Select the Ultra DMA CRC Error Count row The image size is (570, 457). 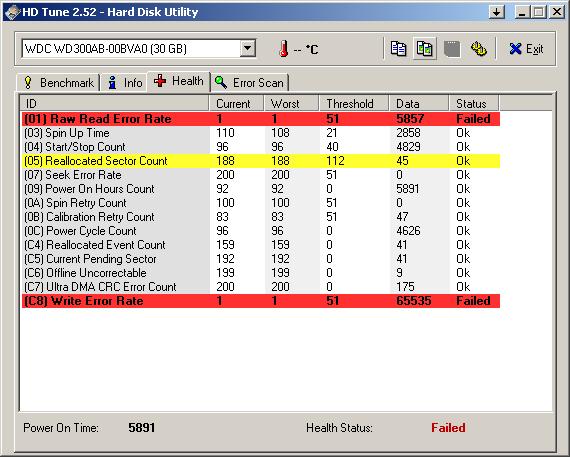[261, 287]
